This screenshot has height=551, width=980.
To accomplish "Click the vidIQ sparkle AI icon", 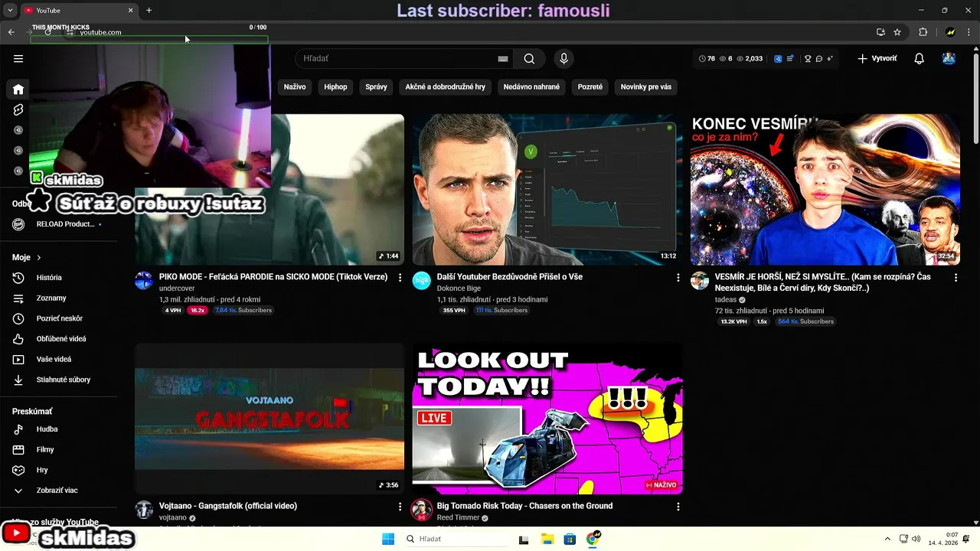I will (x=831, y=59).
